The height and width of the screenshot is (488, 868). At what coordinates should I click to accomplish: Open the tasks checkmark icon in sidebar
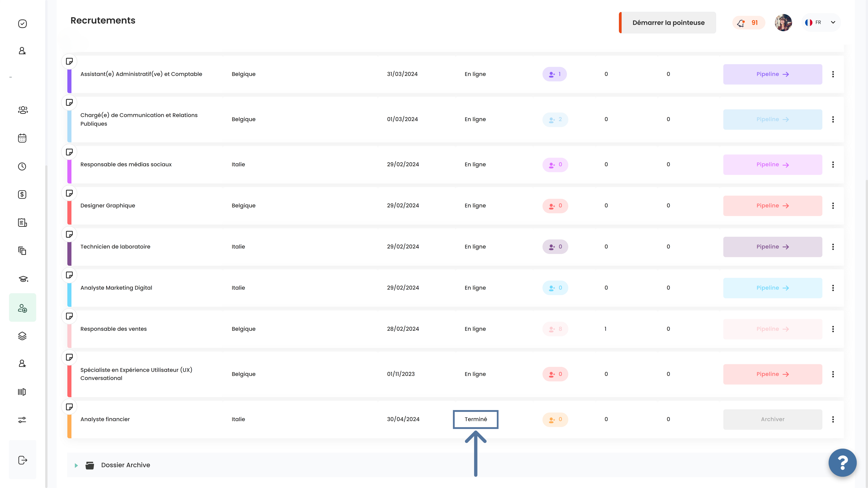point(22,24)
